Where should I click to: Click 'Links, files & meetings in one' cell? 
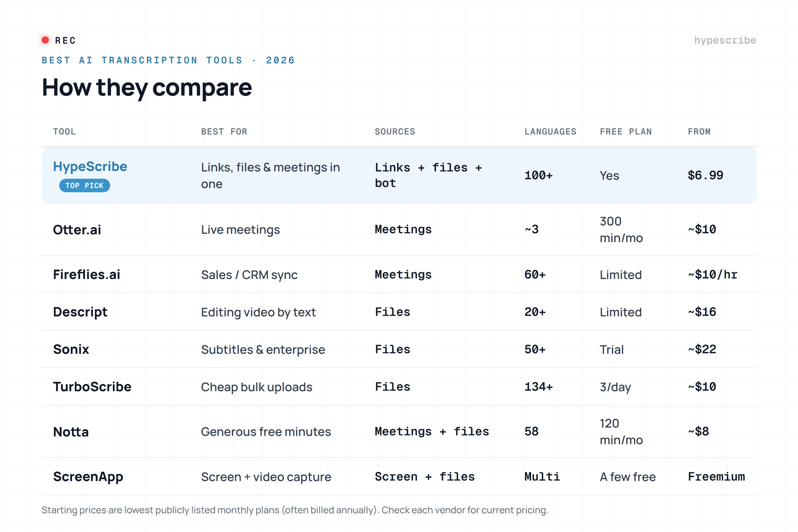pyautogui.click(x=270, y=176)
